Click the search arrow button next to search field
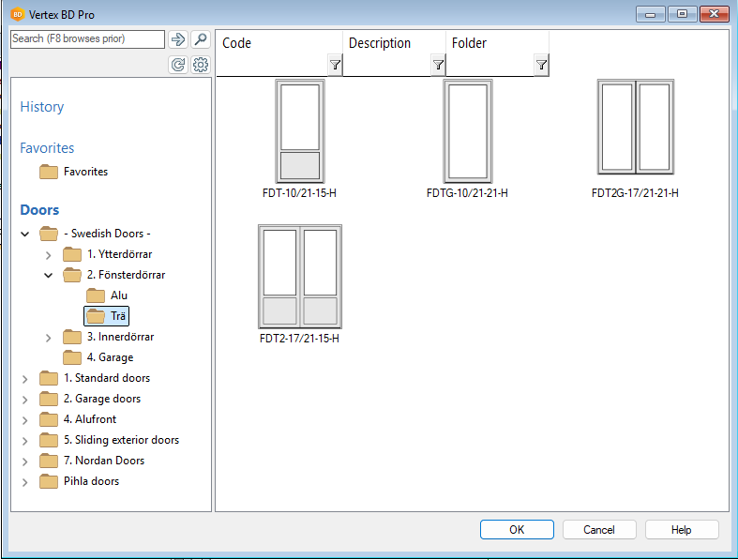Screen dimensions: 738x560 178,39
